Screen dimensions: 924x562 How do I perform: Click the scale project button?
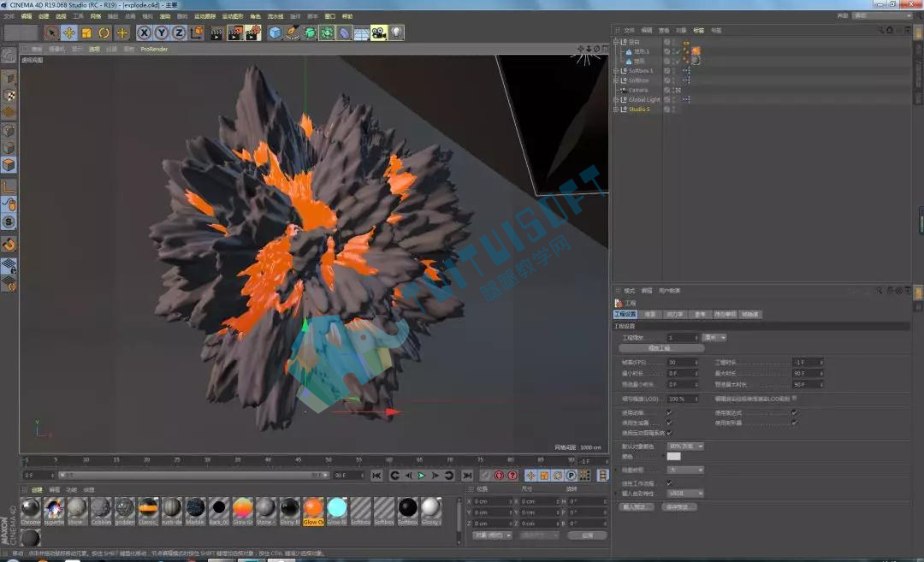[660, 348]
